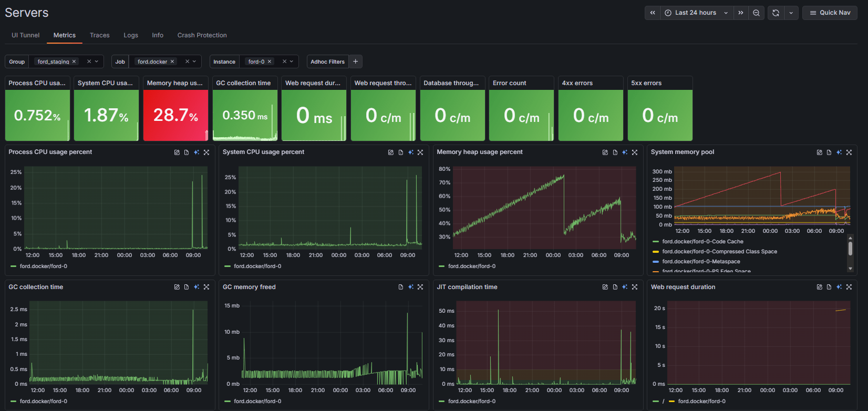Switch to the Traces tab
The image size is (868, 411).
99,35
